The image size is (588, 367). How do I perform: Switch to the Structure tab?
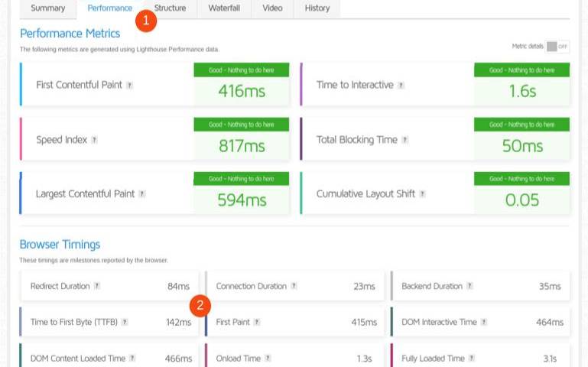pos(170,8)
